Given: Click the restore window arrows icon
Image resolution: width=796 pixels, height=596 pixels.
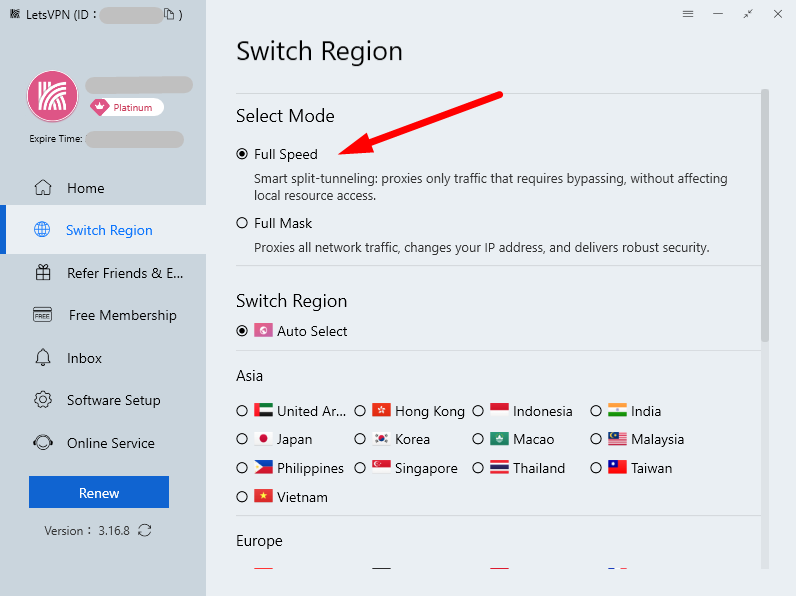Looking at the screenshot, I should (x=748, y=14).
